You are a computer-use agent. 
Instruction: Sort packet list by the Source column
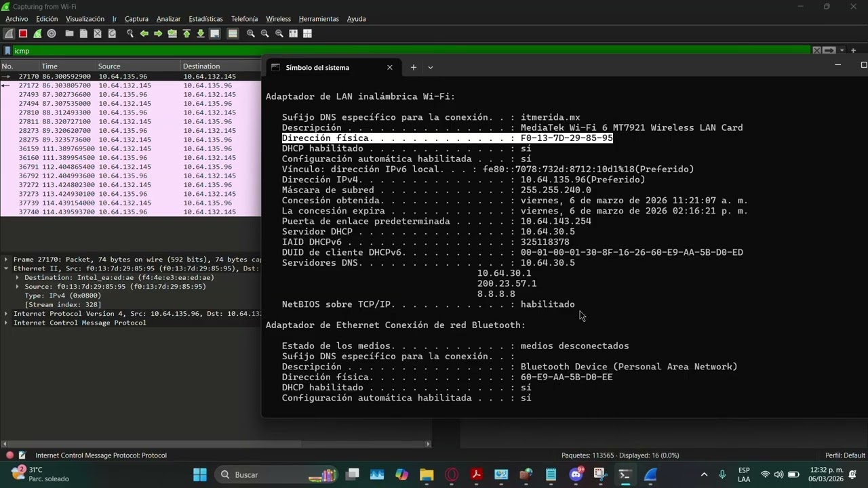pos(138,66)
